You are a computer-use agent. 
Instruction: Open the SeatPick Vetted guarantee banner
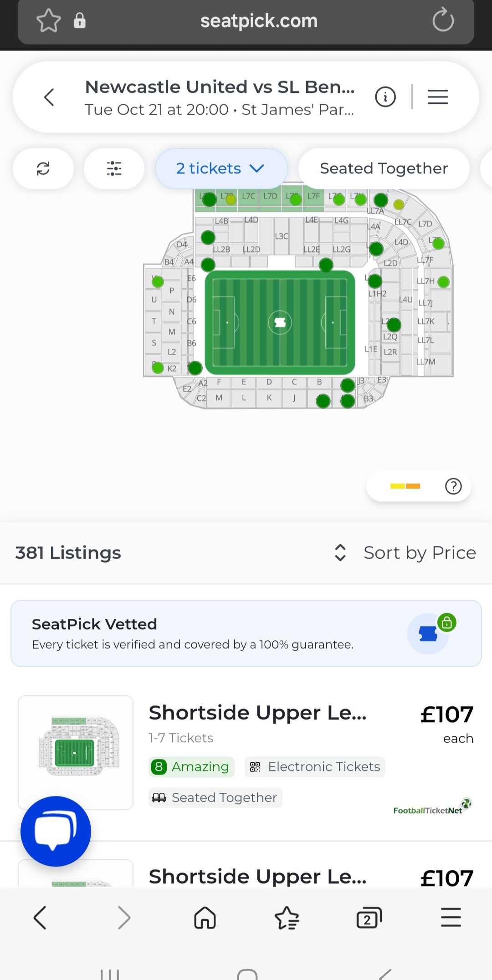(x=246, y=633)
